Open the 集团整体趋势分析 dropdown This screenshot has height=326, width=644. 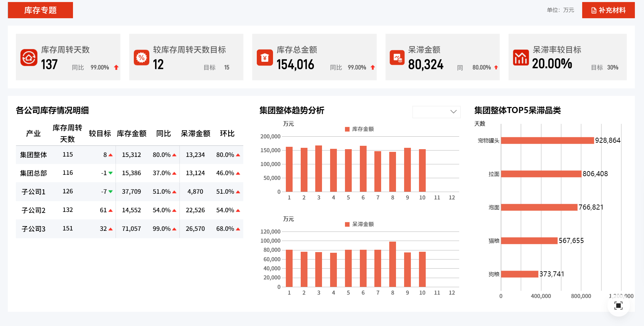(x=436, y=112)
